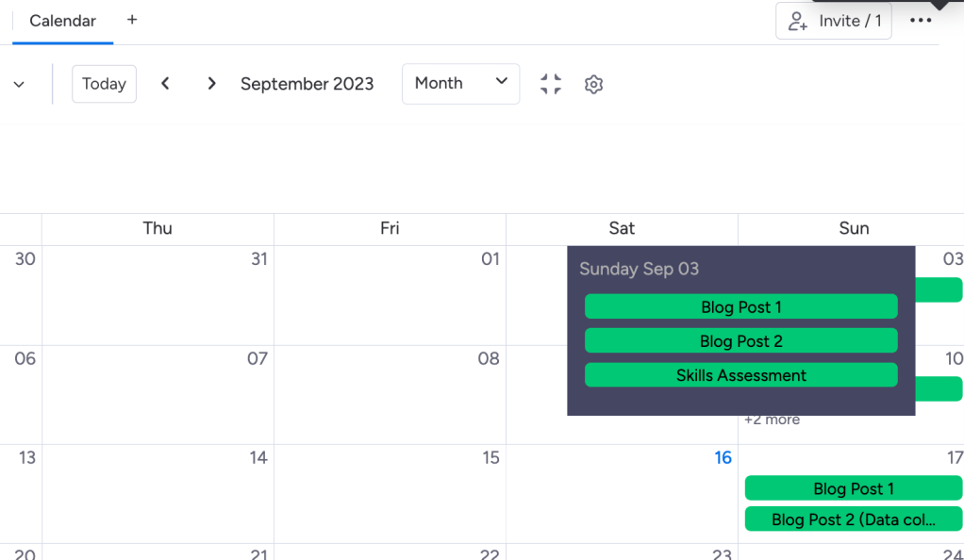Expand the +2 more events link
This screenshot has height=560, width=964.
[x=772, y=420]
